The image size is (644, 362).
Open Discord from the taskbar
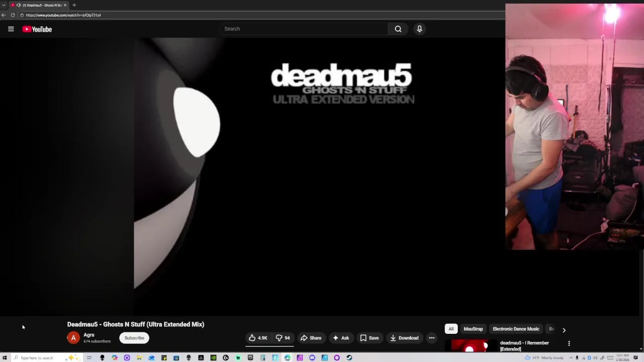point(312,357)
